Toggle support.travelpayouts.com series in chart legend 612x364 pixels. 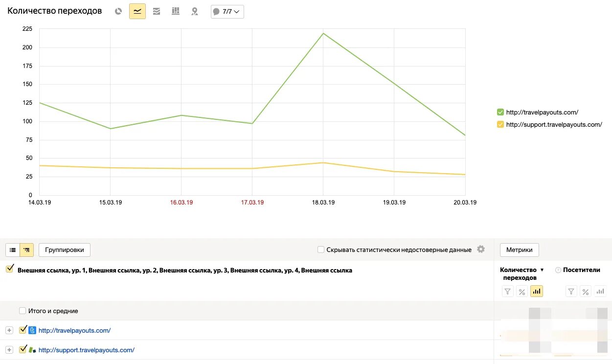[500, 124]
